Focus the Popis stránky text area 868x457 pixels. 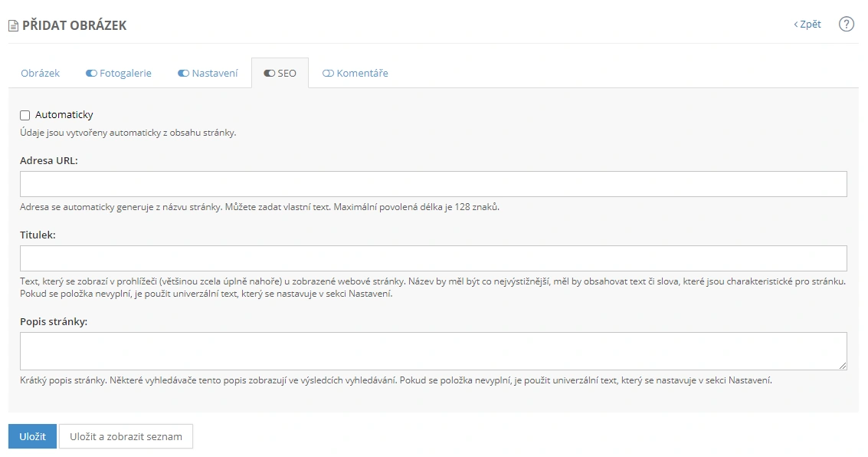(x=433, y=351)
